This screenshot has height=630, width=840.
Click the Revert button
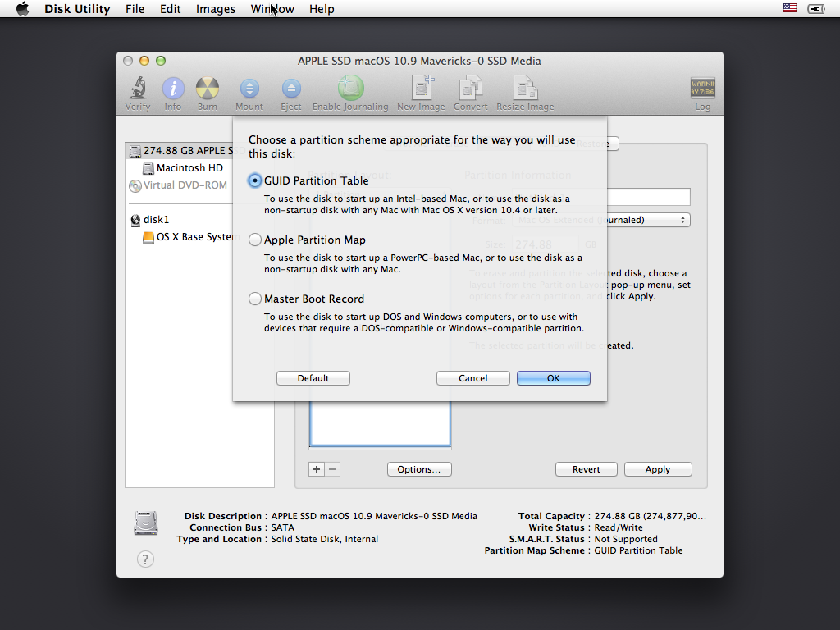586,469
